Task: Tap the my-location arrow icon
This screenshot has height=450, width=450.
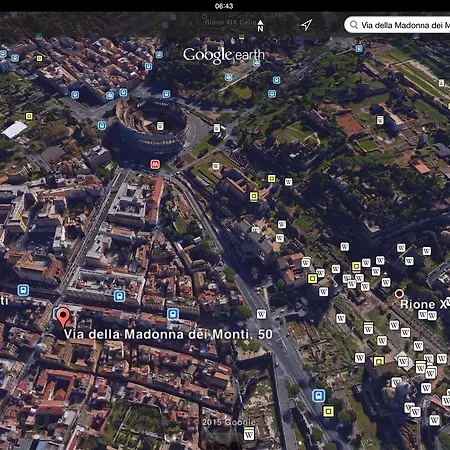Action: coord(306,25)
